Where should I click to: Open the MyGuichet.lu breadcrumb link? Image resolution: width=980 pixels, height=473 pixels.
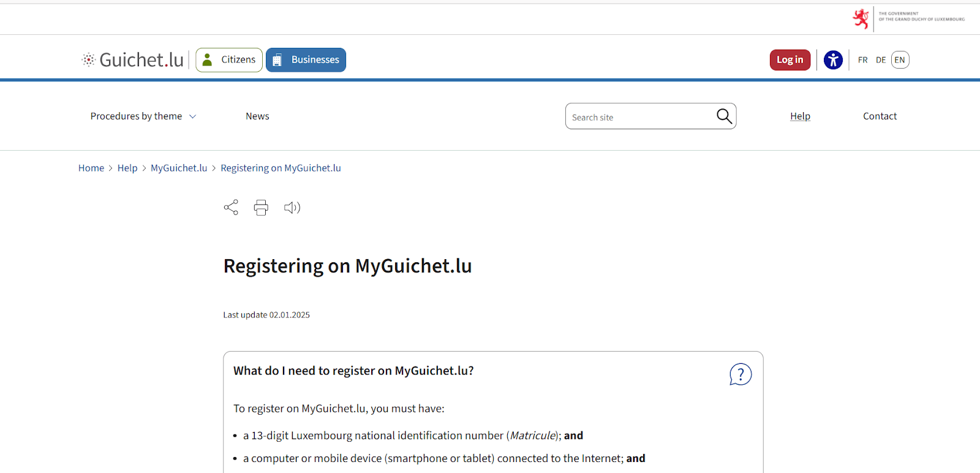pos(179,168)
